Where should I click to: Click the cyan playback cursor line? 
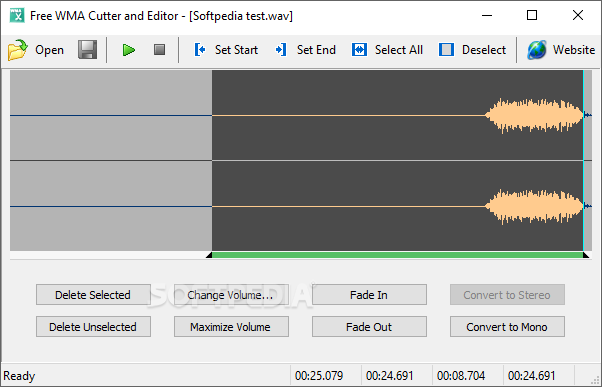[x=583, y=160]
